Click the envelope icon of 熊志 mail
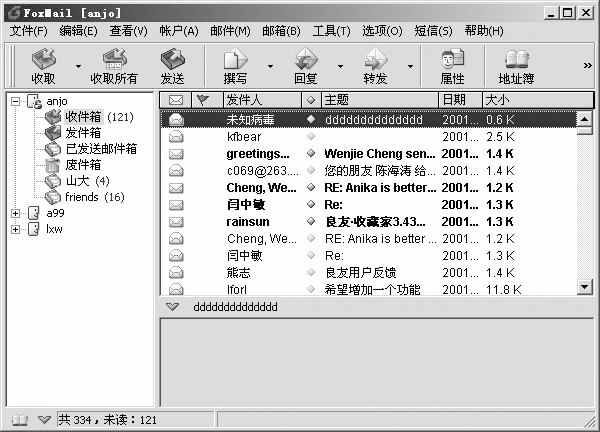 click(176, 272)
